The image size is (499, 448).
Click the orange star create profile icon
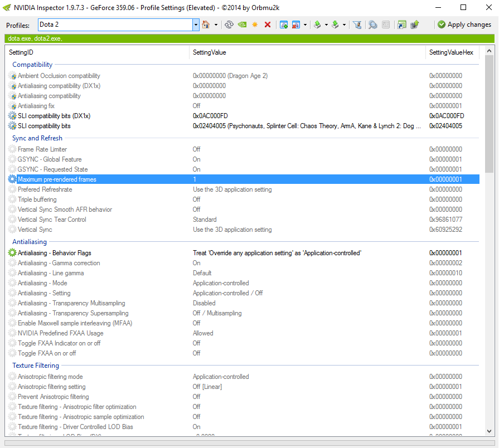[x=255, y=25]
